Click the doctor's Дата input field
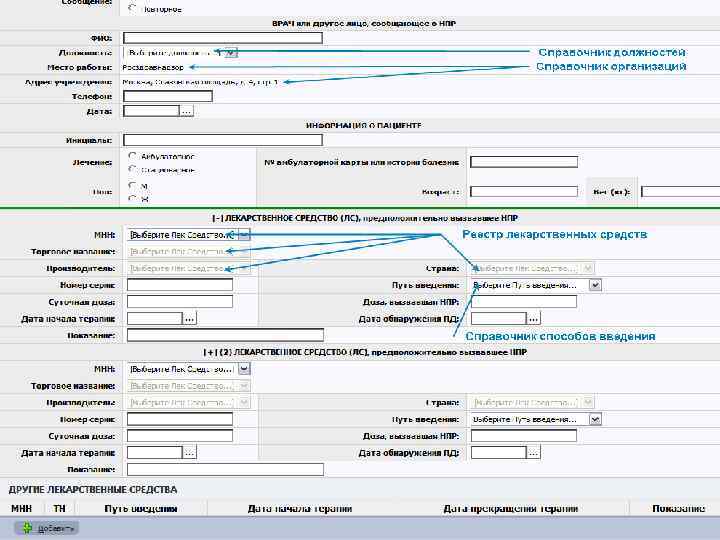Screen dimensions: 720x540 tap(151, 111)
